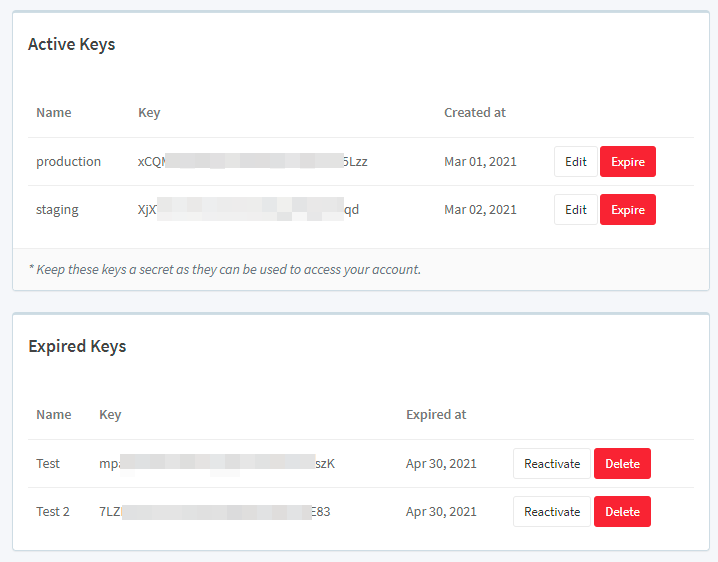Click the Expired at column header

coord(436,415)
